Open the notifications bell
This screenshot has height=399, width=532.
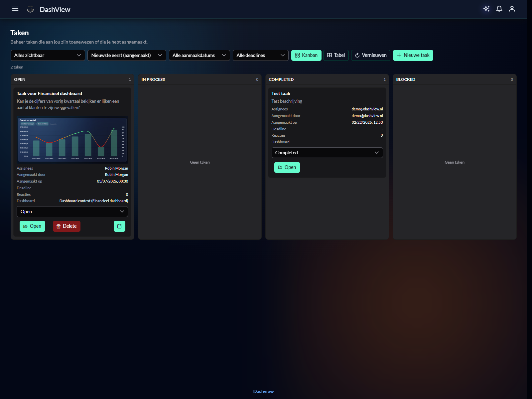coord(499,9)
